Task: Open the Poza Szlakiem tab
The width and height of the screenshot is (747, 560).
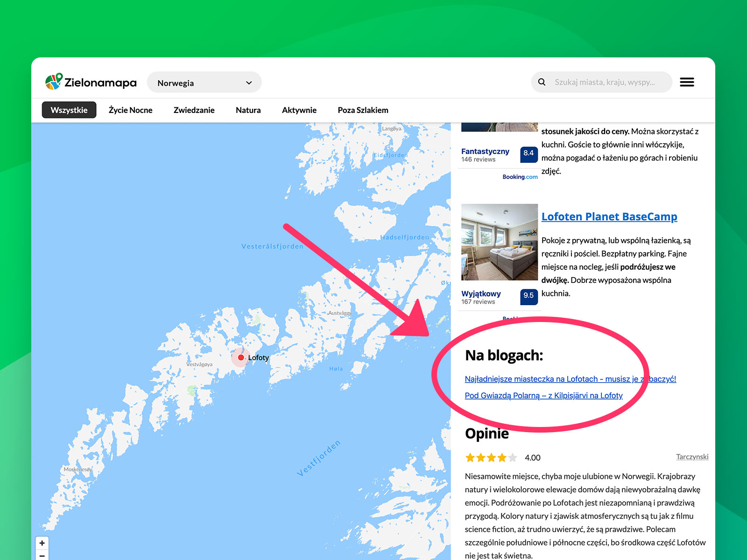Action: click(x=363, y=110)
